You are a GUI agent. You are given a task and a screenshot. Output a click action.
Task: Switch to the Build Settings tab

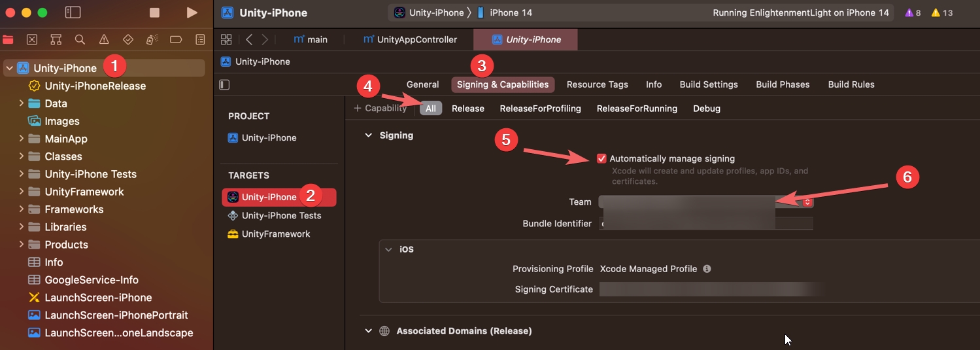(x=708, y=84)
